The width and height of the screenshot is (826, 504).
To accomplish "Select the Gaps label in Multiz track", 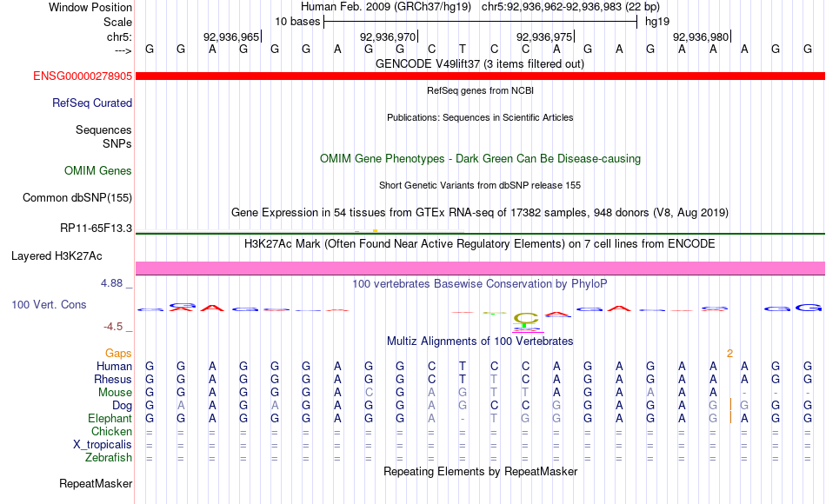I will pyautogui.click(x=118, y=354).
